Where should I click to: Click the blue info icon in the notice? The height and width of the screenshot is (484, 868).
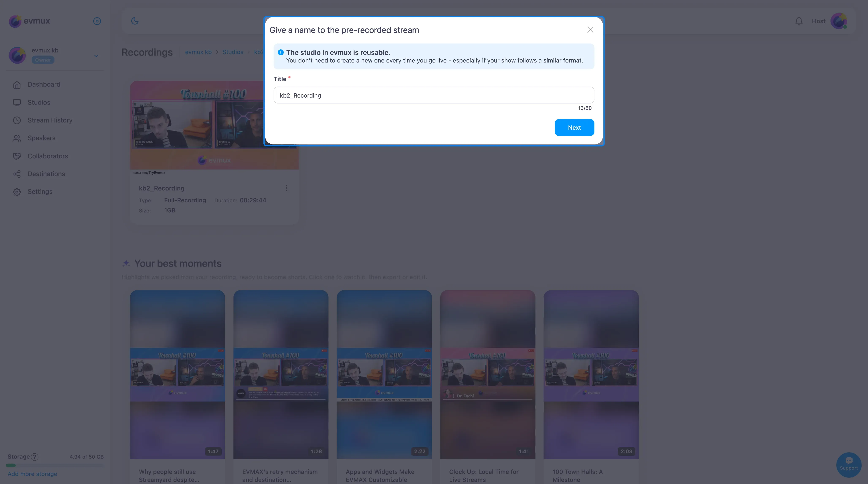(280, 52)
